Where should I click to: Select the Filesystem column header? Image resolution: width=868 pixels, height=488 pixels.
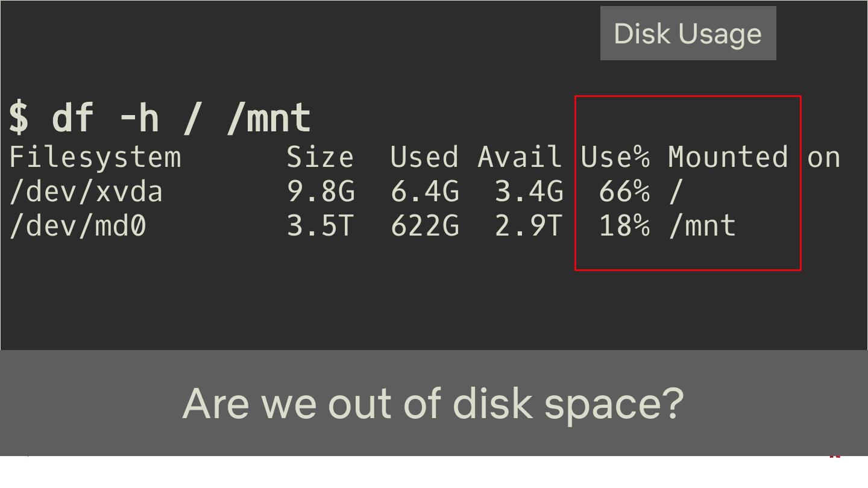(95, 158)
